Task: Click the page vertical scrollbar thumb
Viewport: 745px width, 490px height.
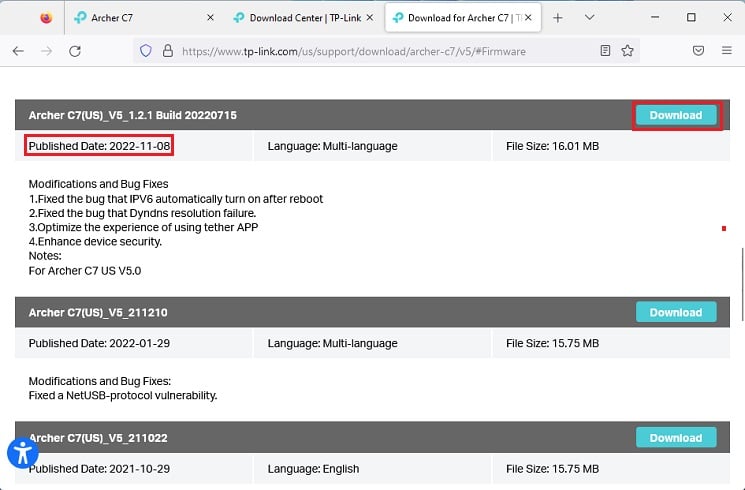Action: [x=743, y=284]
